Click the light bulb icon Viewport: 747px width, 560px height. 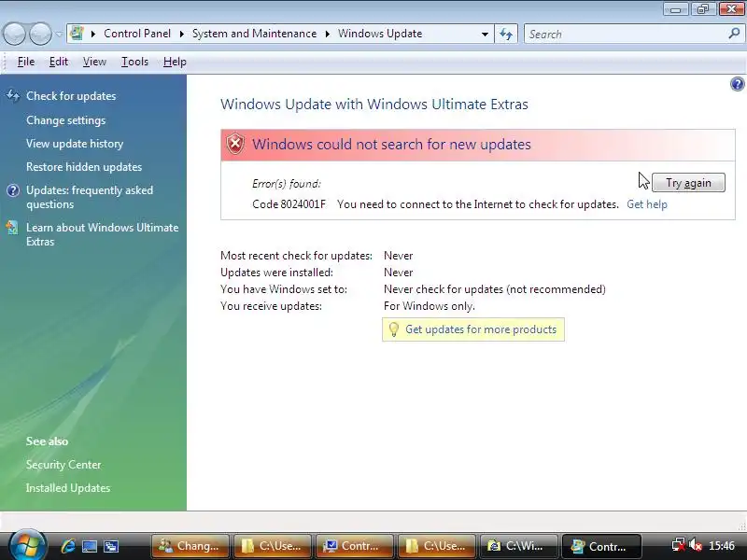[393, 329]
